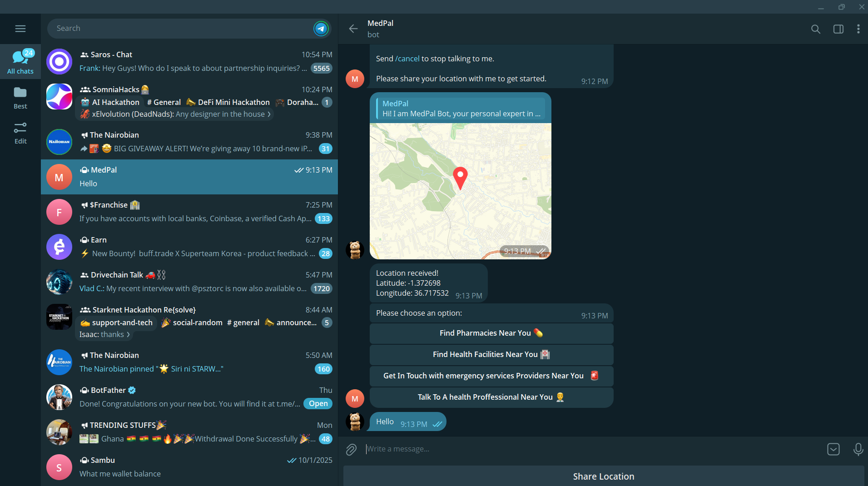Screen dimensions: 868x486
Task: Select the DeFi Mini Hackathon topic
Action: [228, 102]
